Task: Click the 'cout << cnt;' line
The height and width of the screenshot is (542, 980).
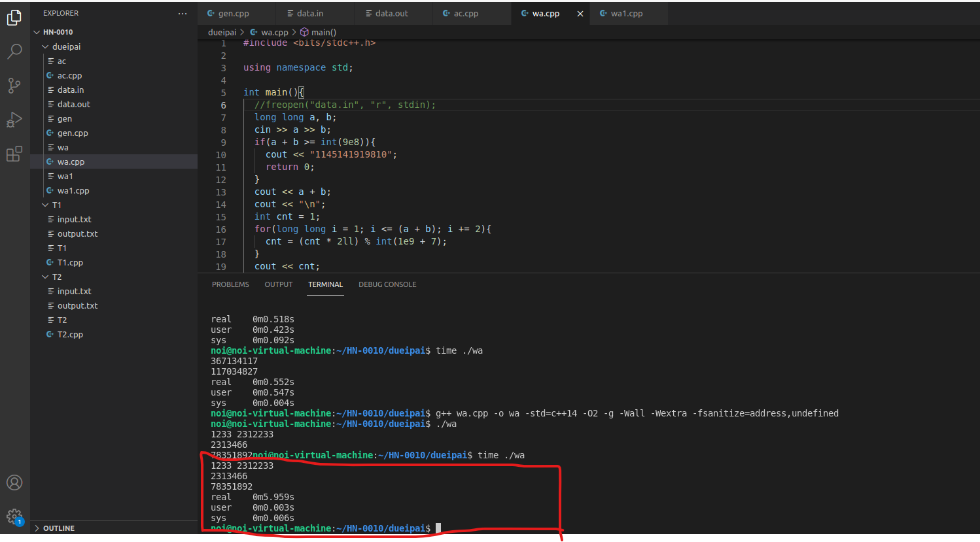Action: pyautogui.click(x=287, y=266)
